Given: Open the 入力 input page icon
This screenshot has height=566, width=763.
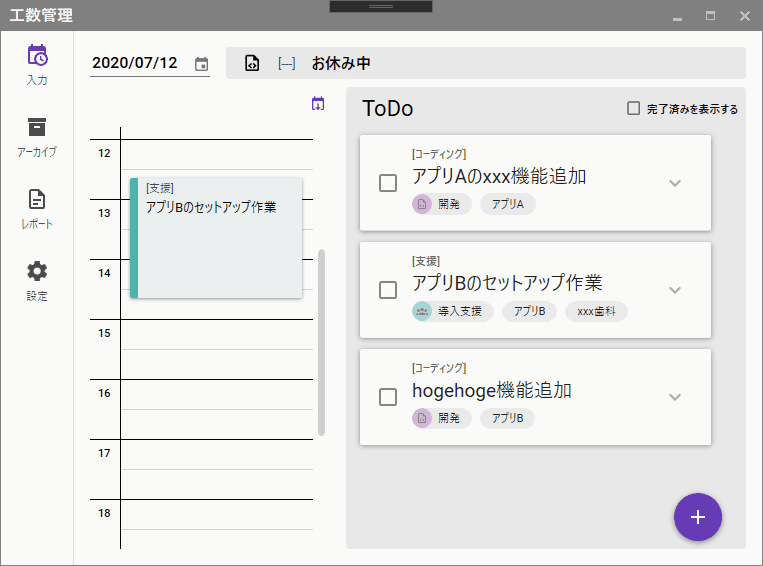Looking at the screenshot, I should [37, 55].
